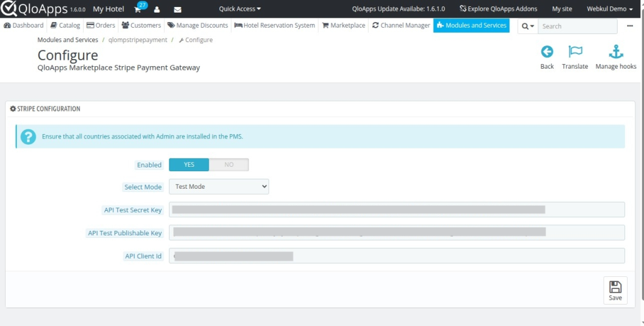Click Modules and Services breadcrumb
The height and width of the screenshot is (326, 644).
pyautogui.click(x=68, y=40)
